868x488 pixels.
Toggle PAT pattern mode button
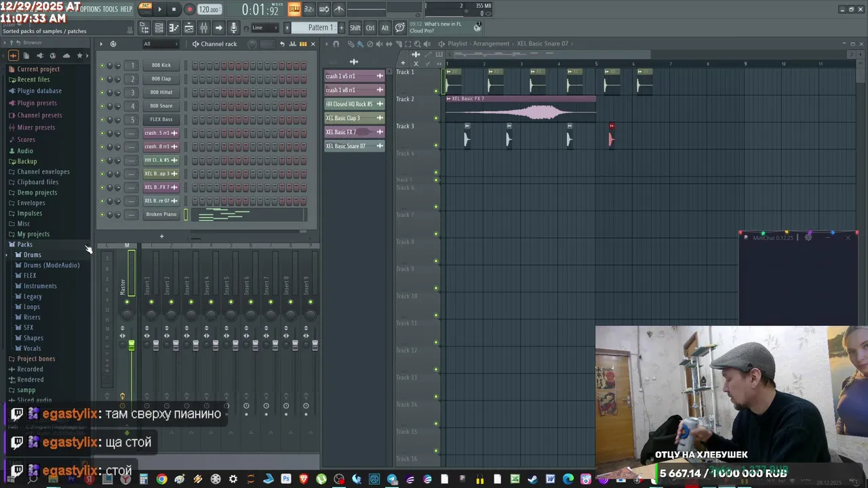click(x=145, y=7)
